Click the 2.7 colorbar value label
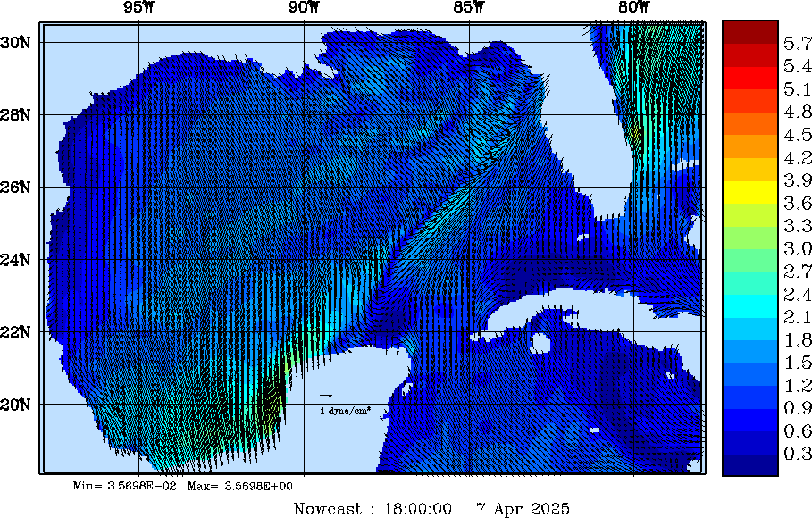This screenshot has width=812, height=518. click(798, 272)
